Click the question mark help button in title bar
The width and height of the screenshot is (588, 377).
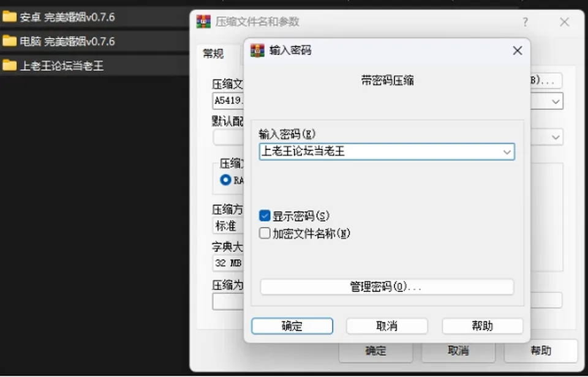(x=526, y=22)
